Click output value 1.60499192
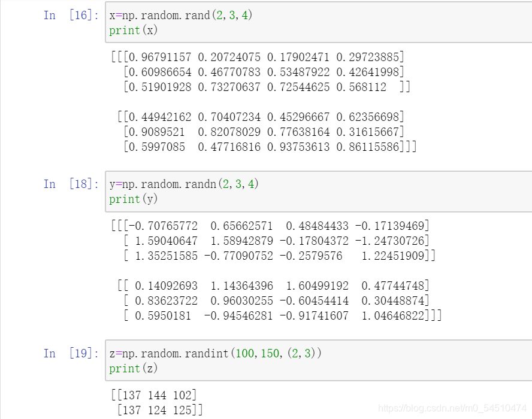Screen dimensions: 532x419 pos(318,286)
